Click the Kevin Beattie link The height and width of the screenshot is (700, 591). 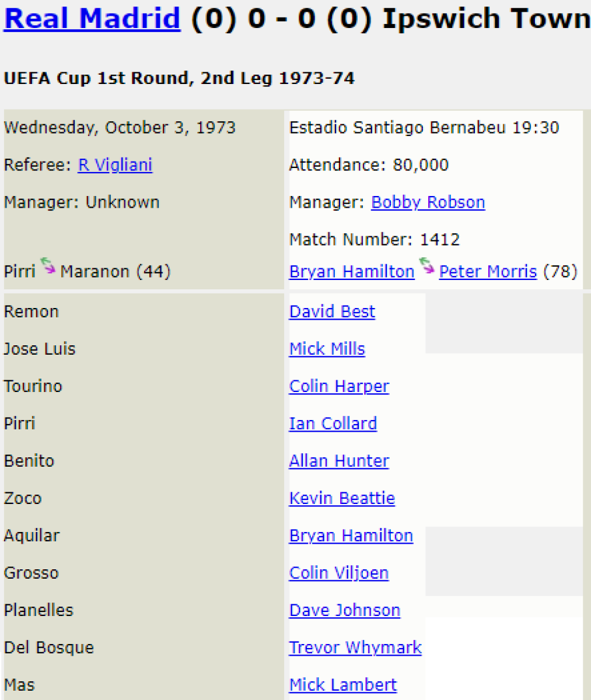(342, 498)
